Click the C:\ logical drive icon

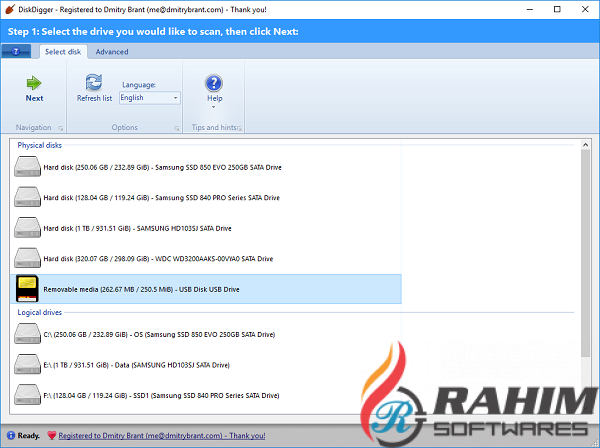coord(27,334)
